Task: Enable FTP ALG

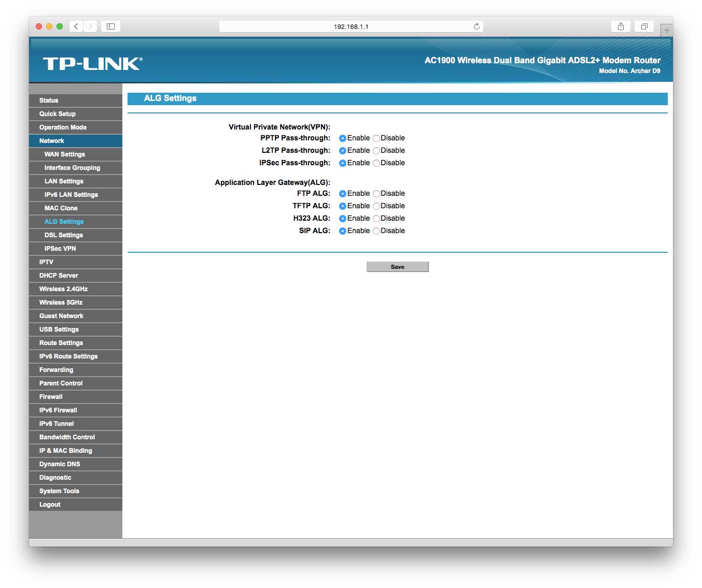Action: tap(343, 194)
